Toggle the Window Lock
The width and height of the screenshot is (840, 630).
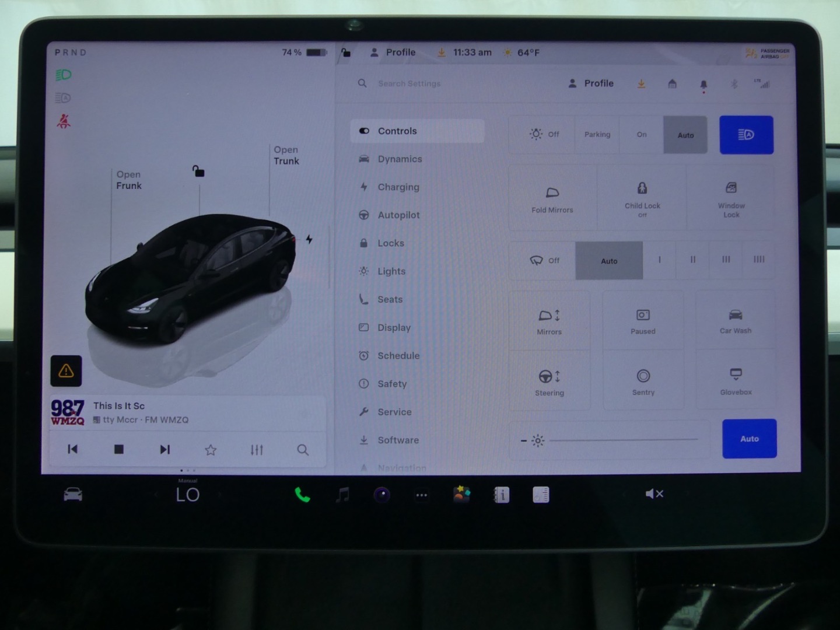731,197
